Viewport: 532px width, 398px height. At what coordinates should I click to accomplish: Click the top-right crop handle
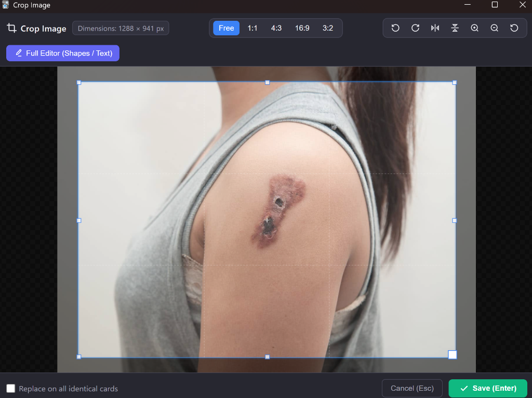pyautogui.click(x=455, y=83)
